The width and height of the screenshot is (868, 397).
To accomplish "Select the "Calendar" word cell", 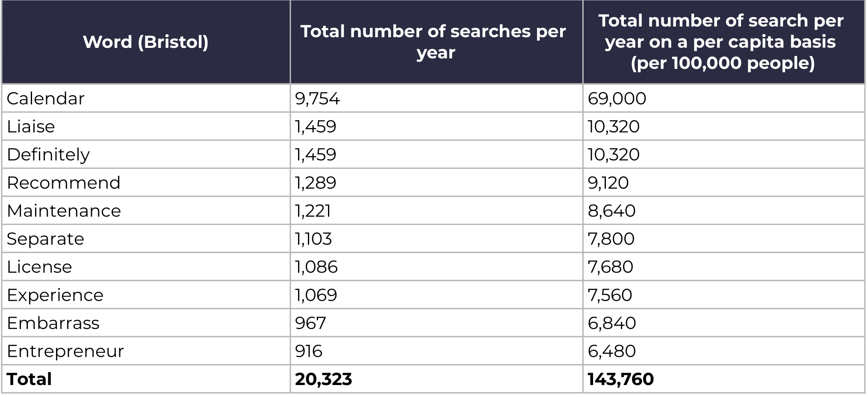I will (x=46, y=98).
